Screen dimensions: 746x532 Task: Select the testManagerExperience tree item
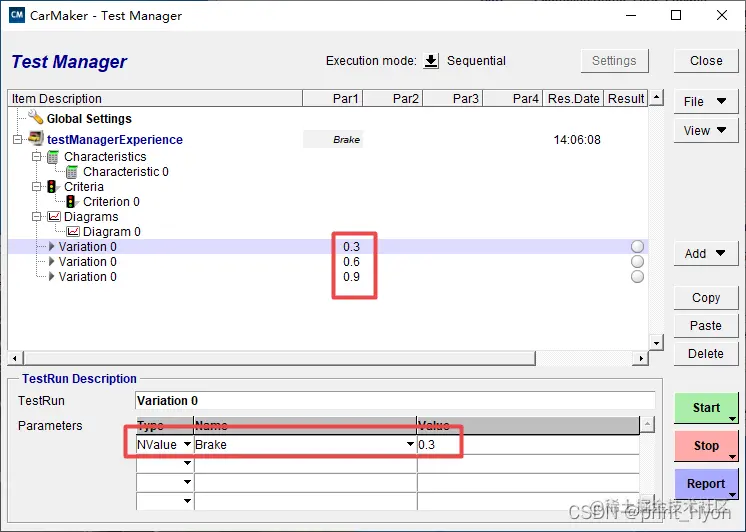click(115, 139)
